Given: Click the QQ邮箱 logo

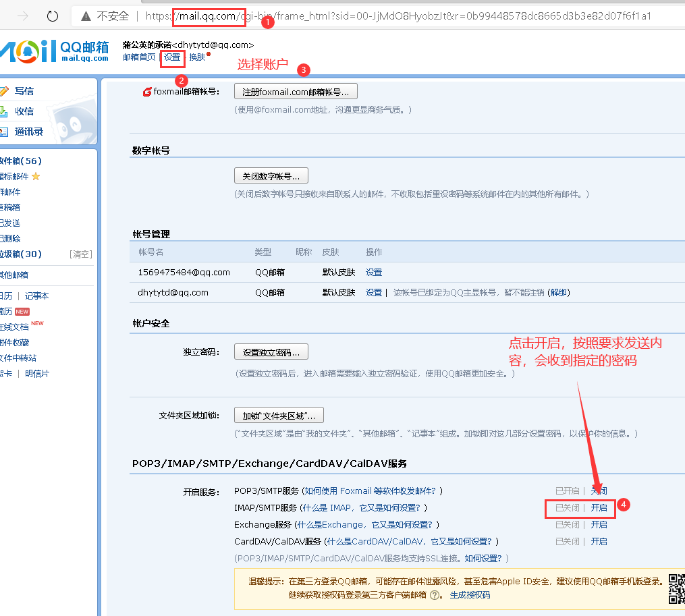Looking at the screenshot, I should (x=54, y=51).
